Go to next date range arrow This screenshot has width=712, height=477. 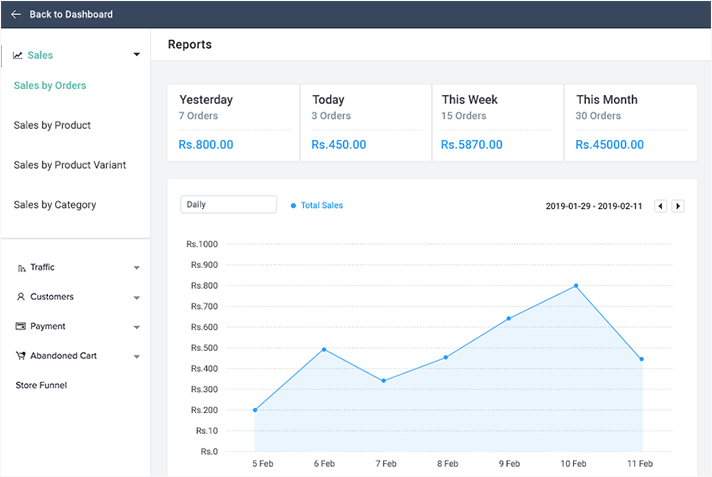(678, 206)
